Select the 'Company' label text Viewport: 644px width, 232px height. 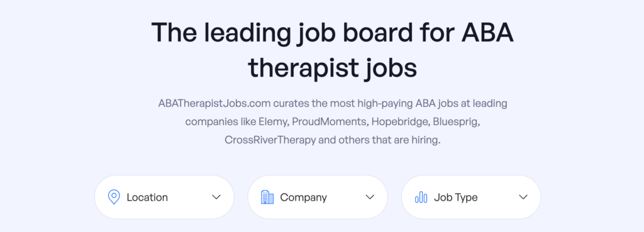coord(304,198)
